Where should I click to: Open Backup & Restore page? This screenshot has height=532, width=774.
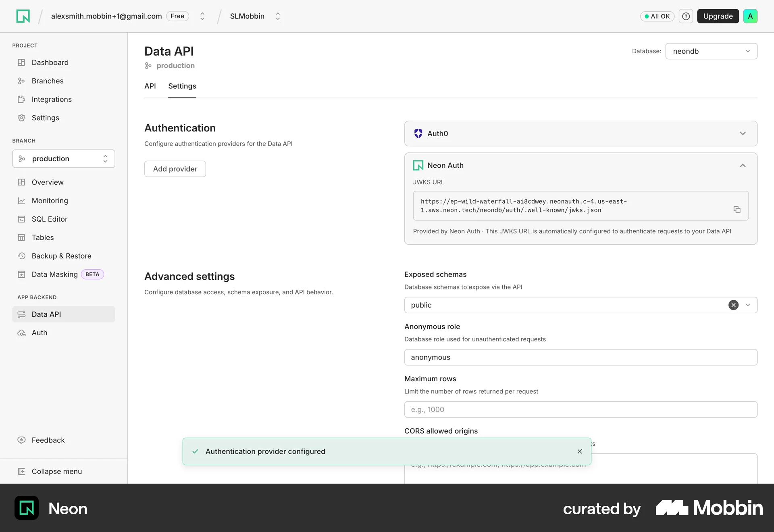[x=64, y=256]
